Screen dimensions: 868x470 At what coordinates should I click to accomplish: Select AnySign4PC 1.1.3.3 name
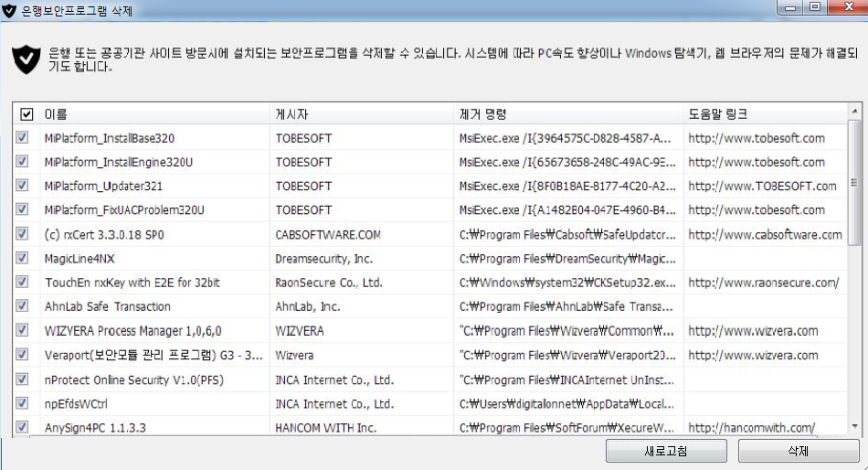click(x=95, y=428)
